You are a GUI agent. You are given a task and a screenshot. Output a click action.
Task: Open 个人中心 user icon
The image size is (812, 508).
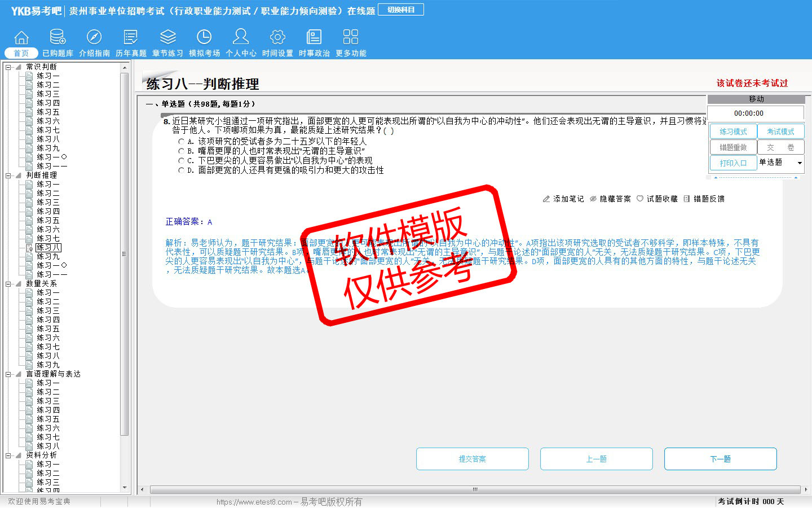coord(241,38)
